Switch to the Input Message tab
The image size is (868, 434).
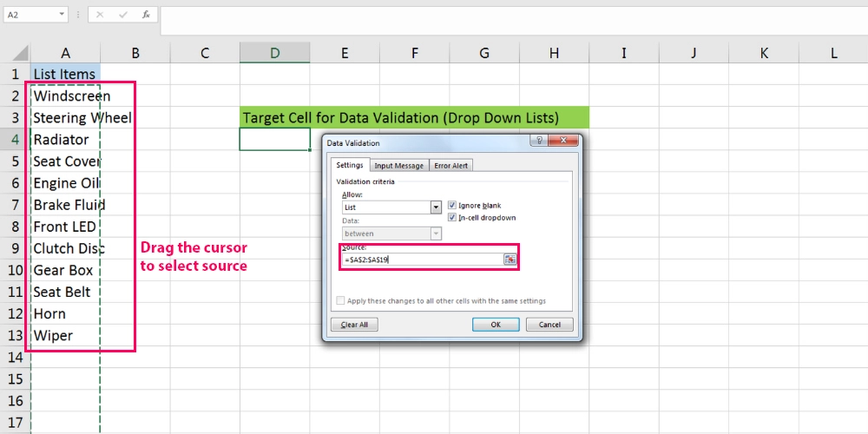click(398, 166)
